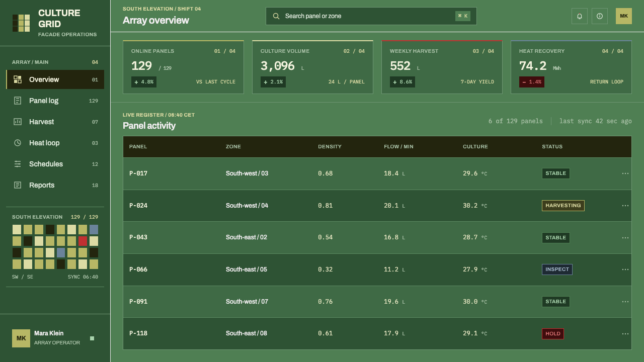
Task: Sort by the Flow / Min column header
Action: [398, 147]
